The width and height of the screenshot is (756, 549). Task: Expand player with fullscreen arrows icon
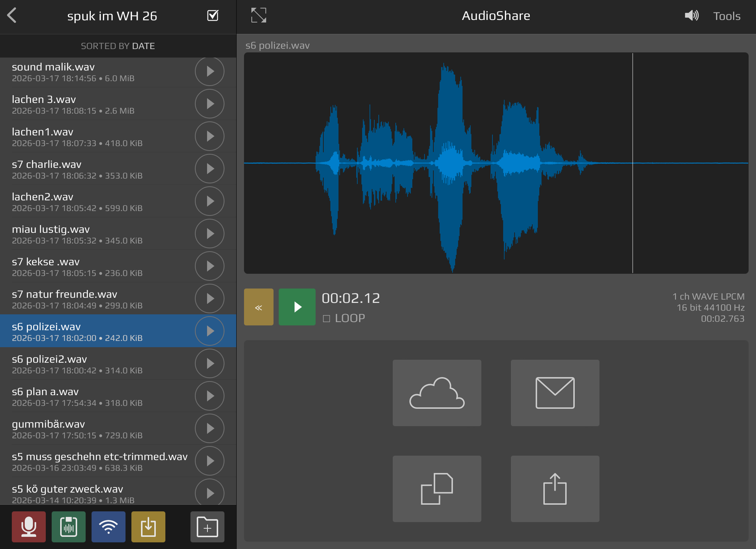(258, 15)
